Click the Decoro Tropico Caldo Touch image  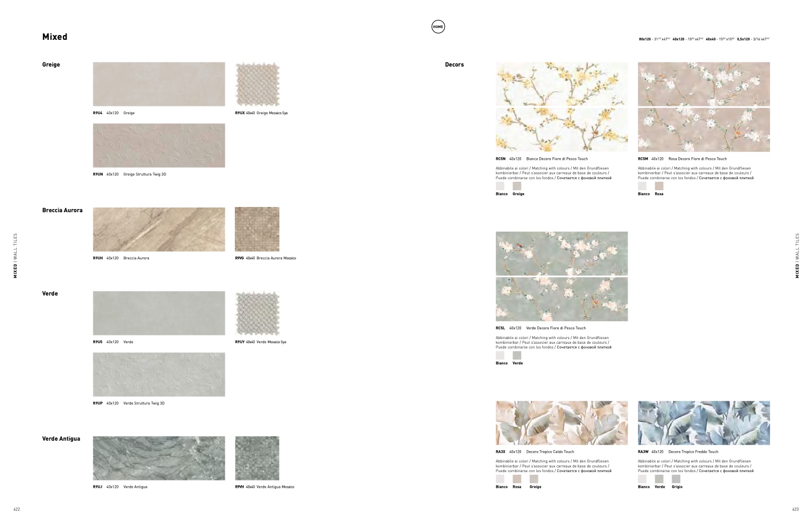click(561, 423)
